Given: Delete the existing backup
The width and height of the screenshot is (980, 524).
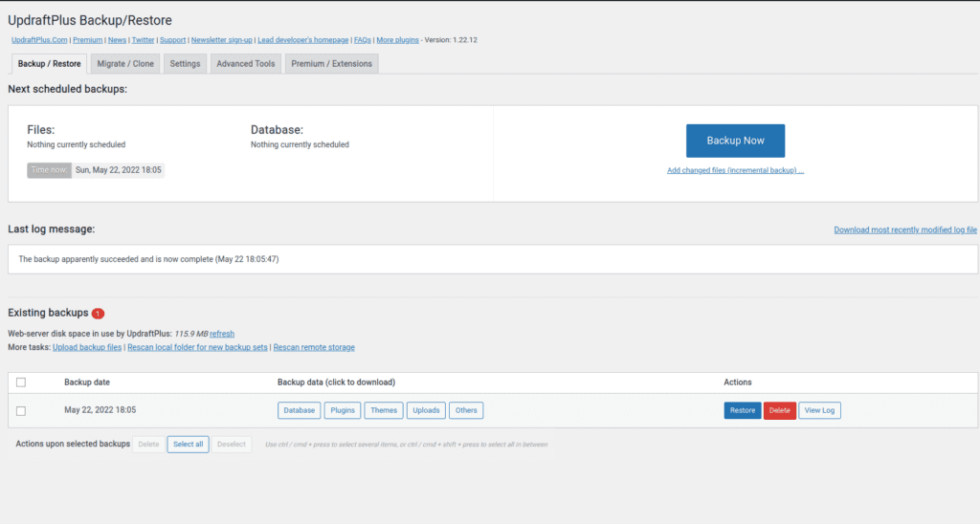Looking at the screenshot, I should point(779,410).
